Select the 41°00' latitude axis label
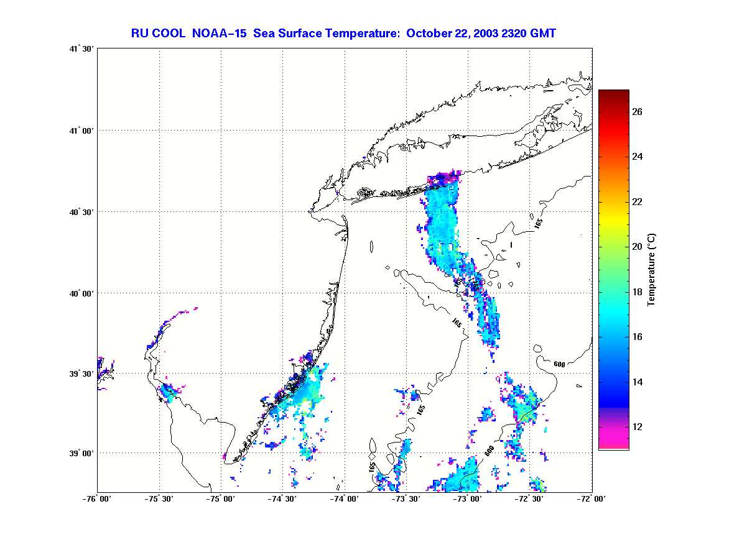 (x=82, y=130)
